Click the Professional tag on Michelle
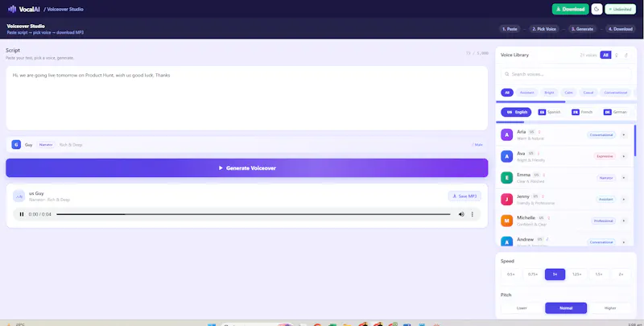 click(603, 221)
